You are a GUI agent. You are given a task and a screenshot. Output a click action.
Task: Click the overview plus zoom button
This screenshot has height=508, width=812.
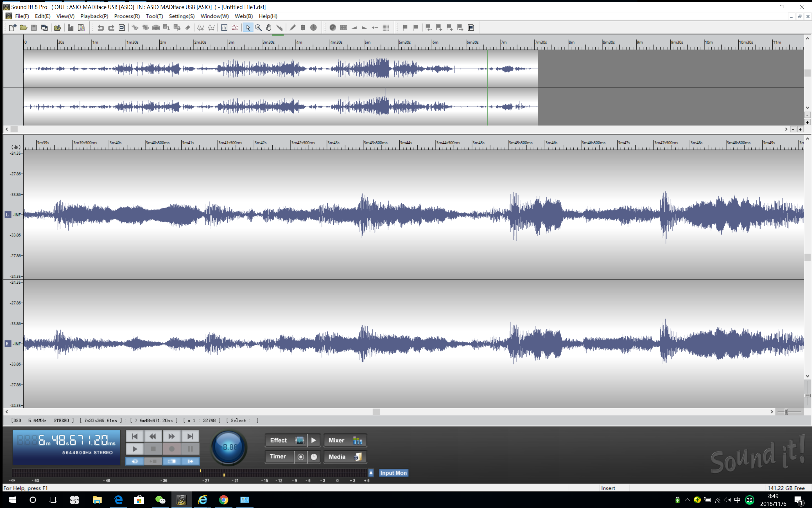(x=800, y=129)
